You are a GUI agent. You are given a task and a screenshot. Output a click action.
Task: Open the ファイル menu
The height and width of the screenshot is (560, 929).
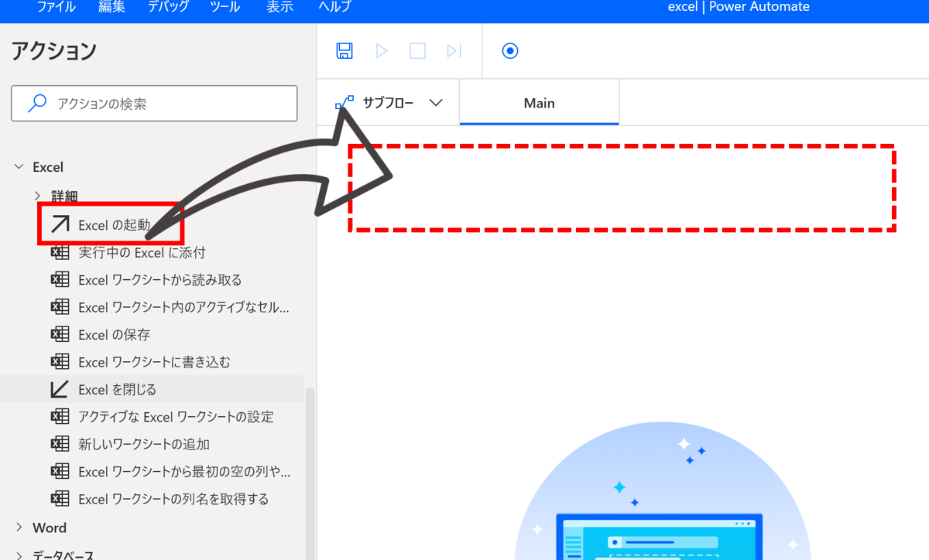(57, 7)
